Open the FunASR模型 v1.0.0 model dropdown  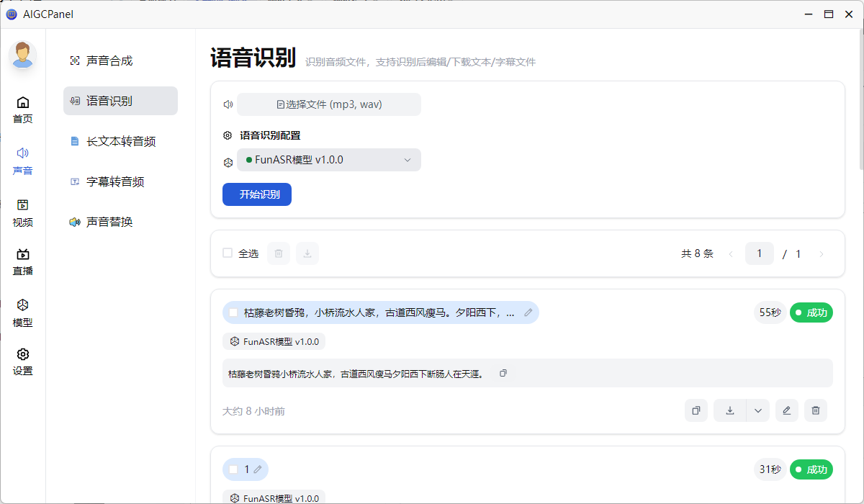329,160
